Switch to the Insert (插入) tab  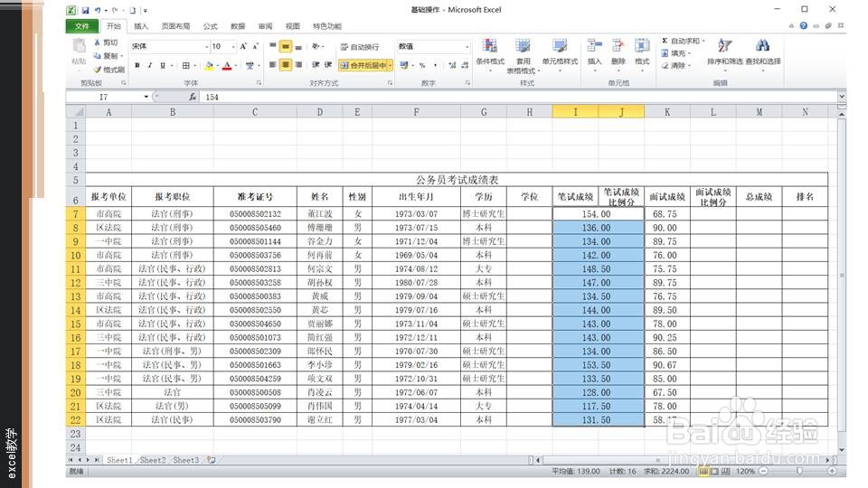141,26
